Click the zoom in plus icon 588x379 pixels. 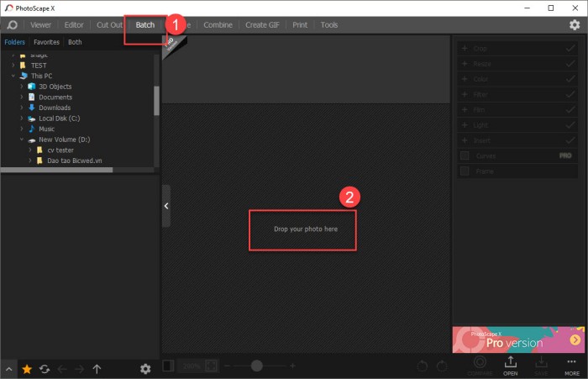coord(292,366)
